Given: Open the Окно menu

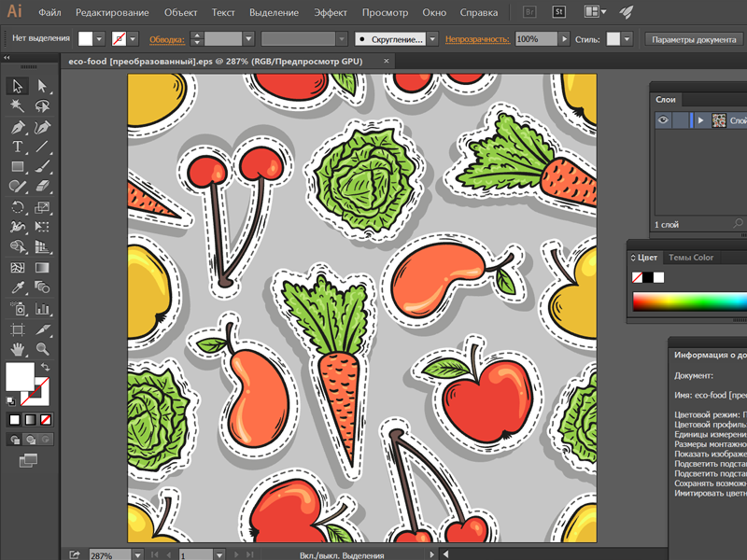Looking at the screenshot, I should tap(436, 12).
